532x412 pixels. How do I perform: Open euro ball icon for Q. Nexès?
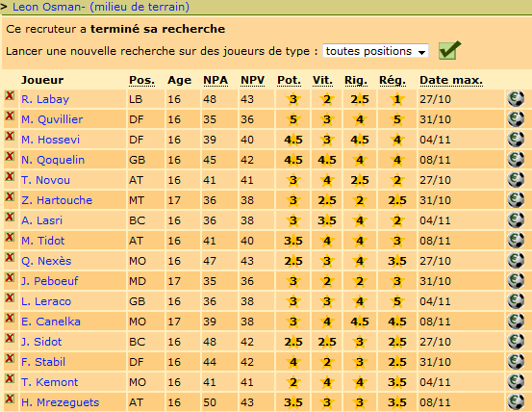coord(516,260)
